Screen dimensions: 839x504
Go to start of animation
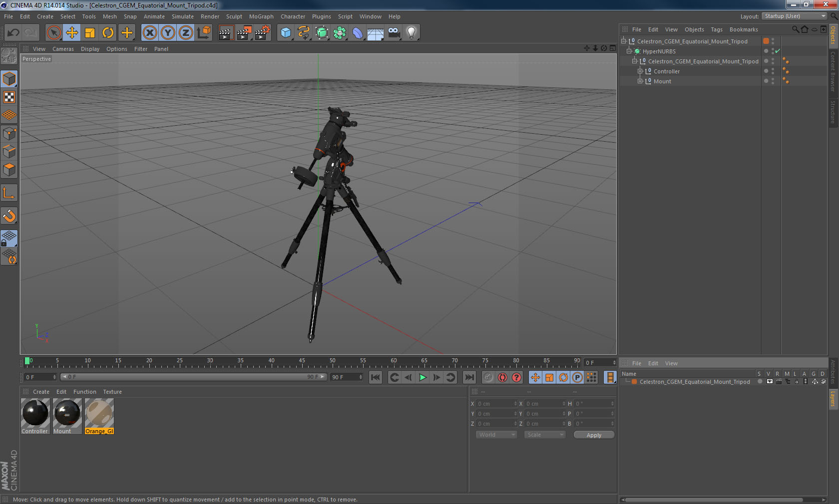pos(376,377)
